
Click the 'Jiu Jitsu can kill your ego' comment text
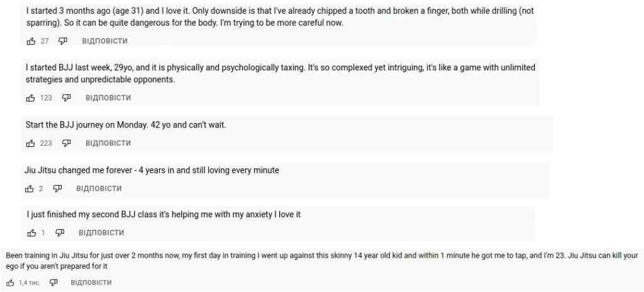coord(322,261)
